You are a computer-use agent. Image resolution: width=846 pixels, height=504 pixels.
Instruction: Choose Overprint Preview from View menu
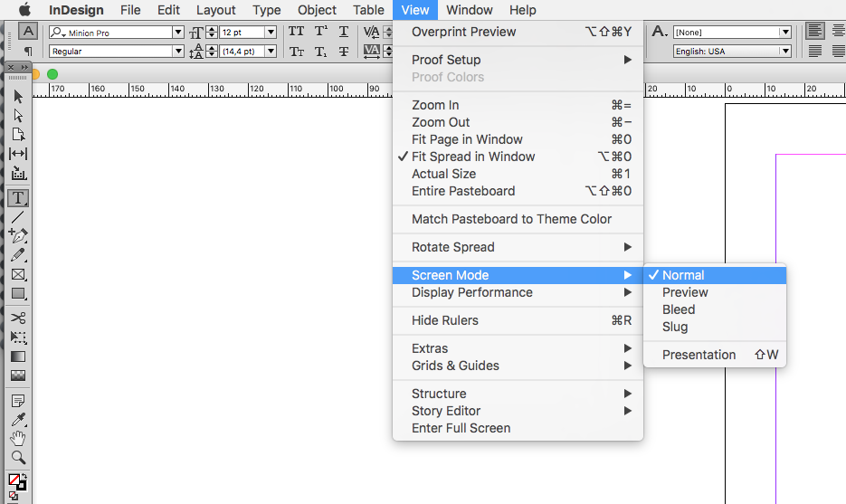518,32
